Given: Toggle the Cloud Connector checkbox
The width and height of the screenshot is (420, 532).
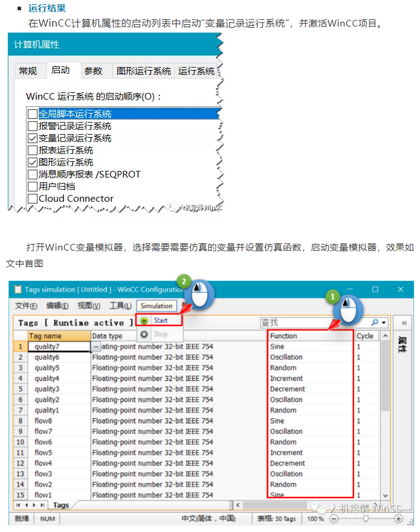Looking at the screenshot, I should pos(33,199).
